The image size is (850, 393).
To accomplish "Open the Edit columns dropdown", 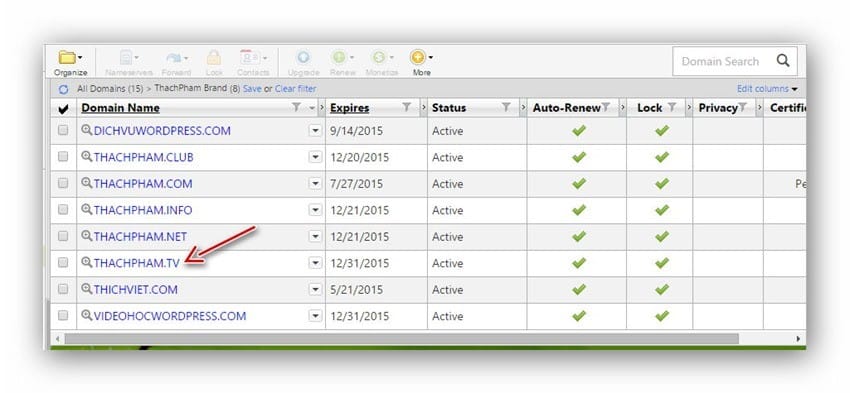I will [767, 88].
